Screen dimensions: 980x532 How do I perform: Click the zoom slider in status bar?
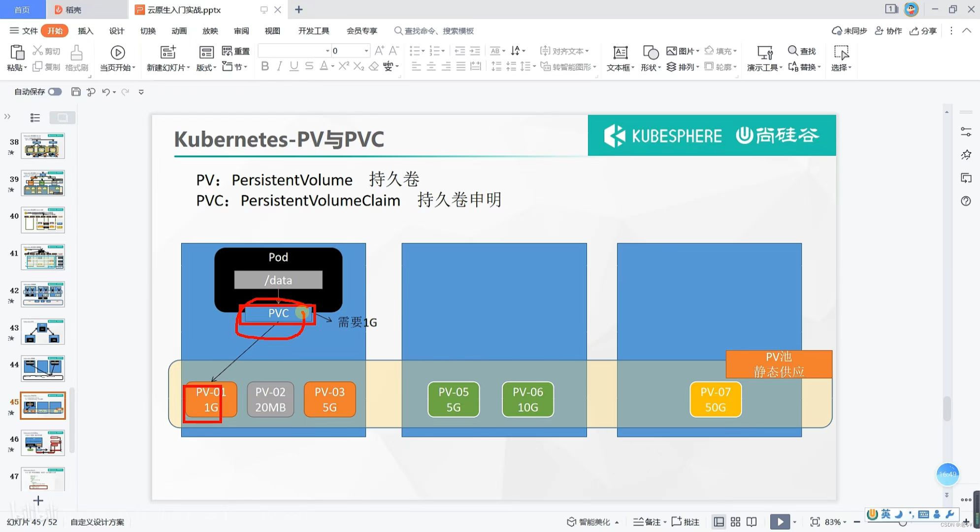(903, 523)
